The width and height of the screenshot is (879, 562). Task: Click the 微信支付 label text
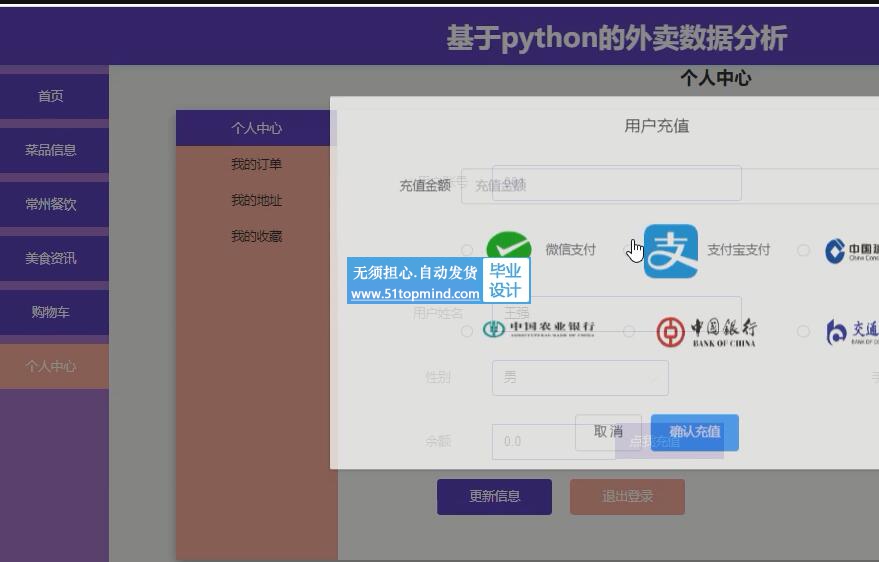570,250
